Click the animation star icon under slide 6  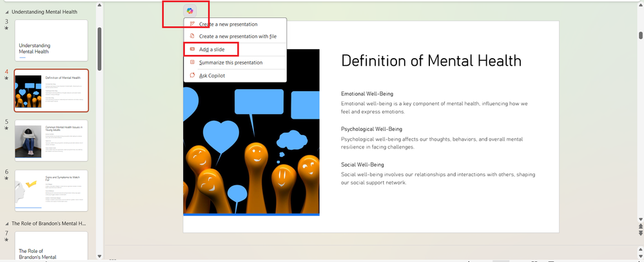[6, 178]
